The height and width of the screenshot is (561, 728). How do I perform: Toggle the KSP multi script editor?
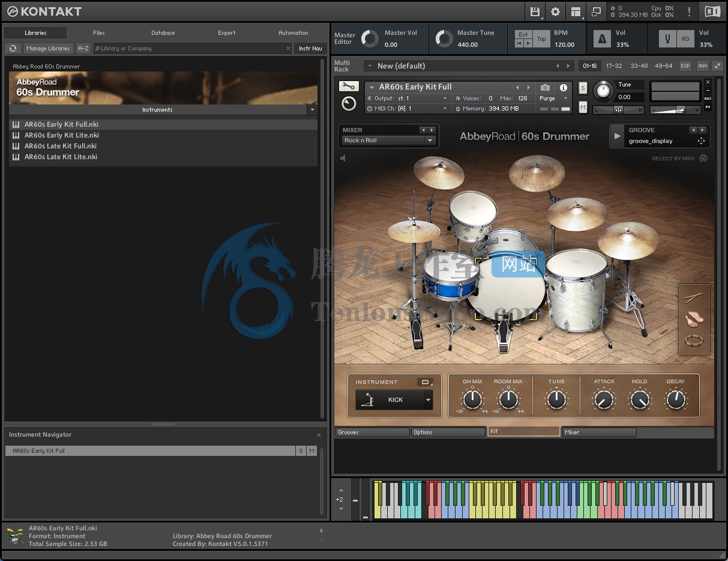click(685, 66)
